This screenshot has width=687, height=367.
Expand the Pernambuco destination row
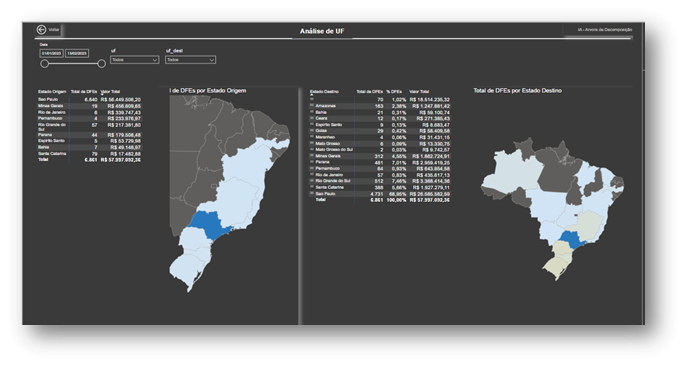tap(312, 169)
